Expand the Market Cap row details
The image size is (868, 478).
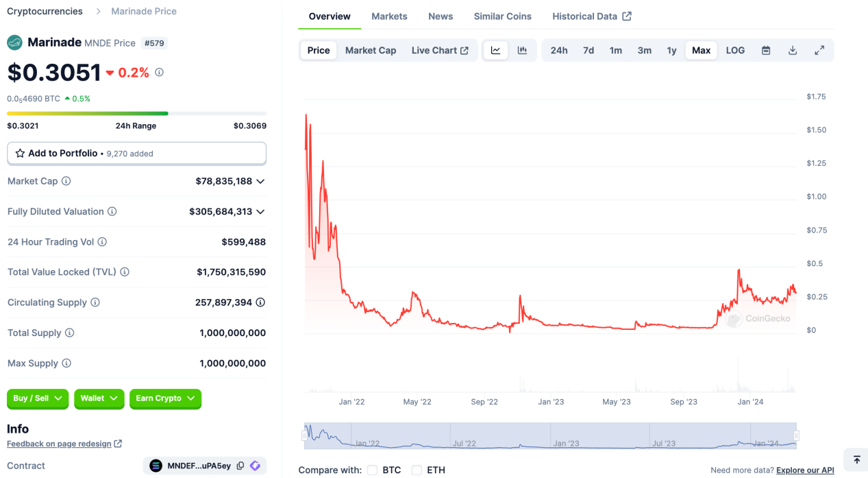tap(260, 181)
